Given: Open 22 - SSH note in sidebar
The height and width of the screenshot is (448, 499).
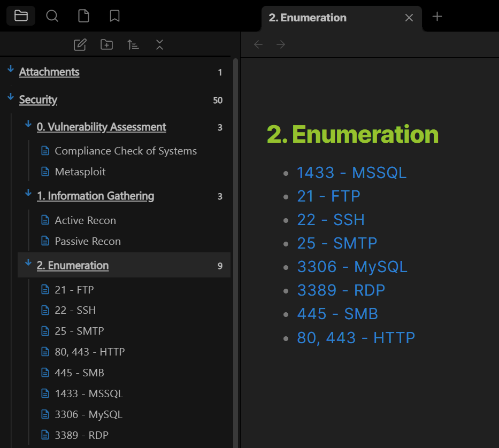Looking at the screenshot, I should pos(75,310).
